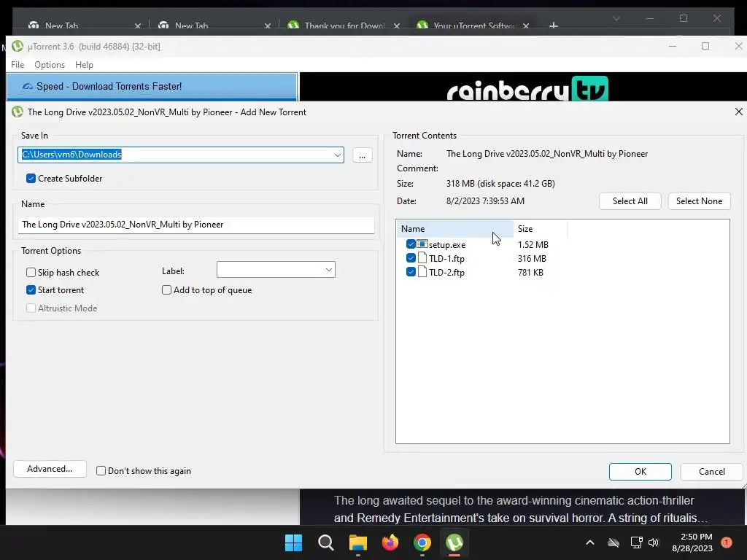The width and height of the screenshot is (747, 560).
Task: Open Google Chrome from the taskbar
Action: (422, 542)
